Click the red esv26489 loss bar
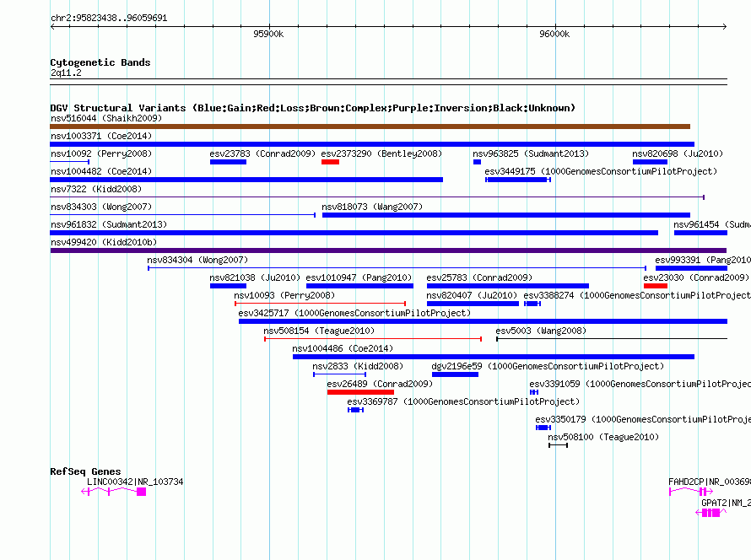This screenshot has width=751, height=560. pos(360,392)
